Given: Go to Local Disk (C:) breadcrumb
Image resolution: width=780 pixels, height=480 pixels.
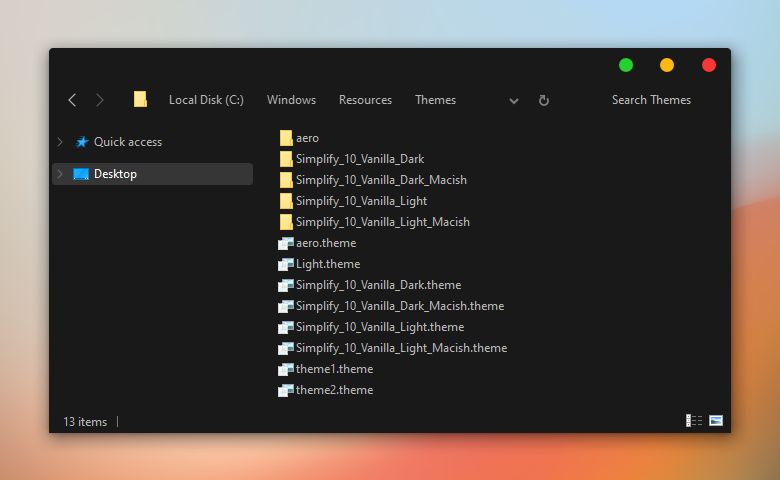Looking at the screenshot, I should pyautogui.click(x=206, y=100).
